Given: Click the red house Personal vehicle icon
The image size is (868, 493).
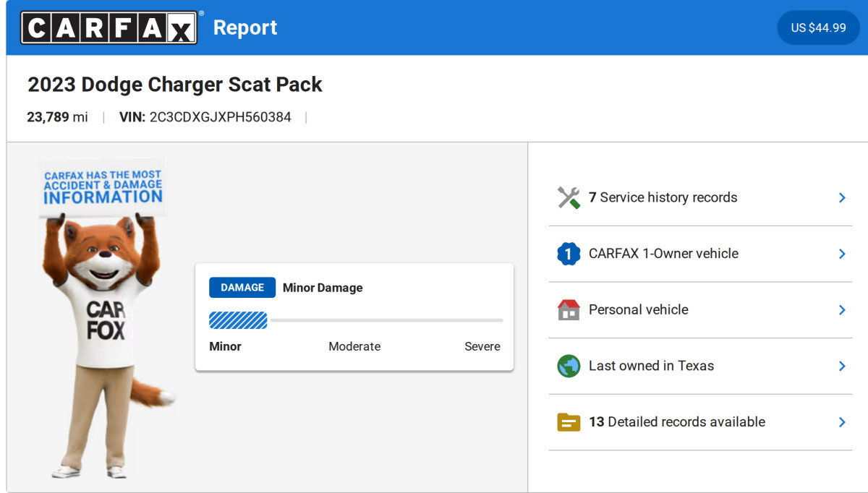Looking at the screenshot, I should pos(569,309).
